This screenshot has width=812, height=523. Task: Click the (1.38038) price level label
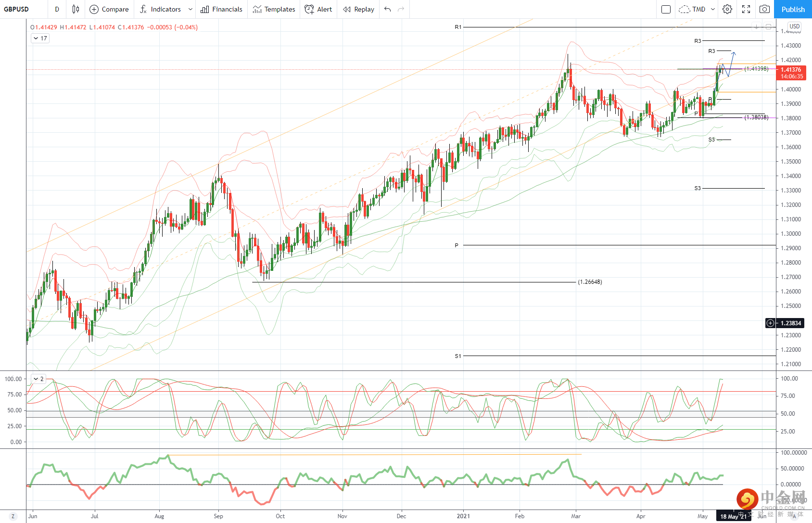pos(756,117)
